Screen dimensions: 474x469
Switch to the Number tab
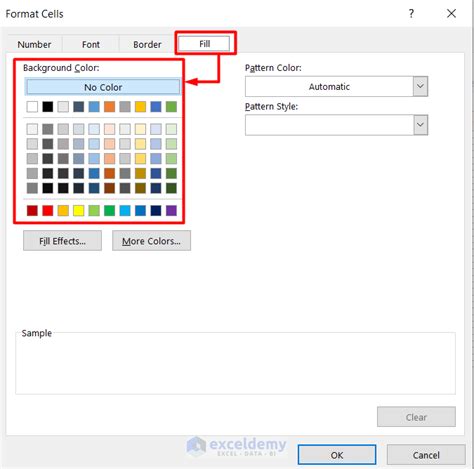coord(34,44)
